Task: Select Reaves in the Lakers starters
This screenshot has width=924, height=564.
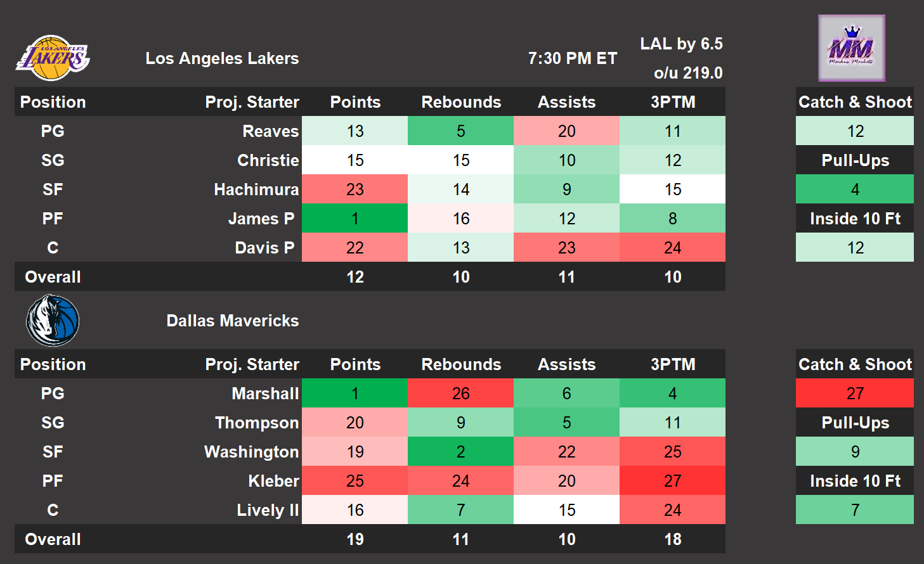Action: [x=270, y=131]
